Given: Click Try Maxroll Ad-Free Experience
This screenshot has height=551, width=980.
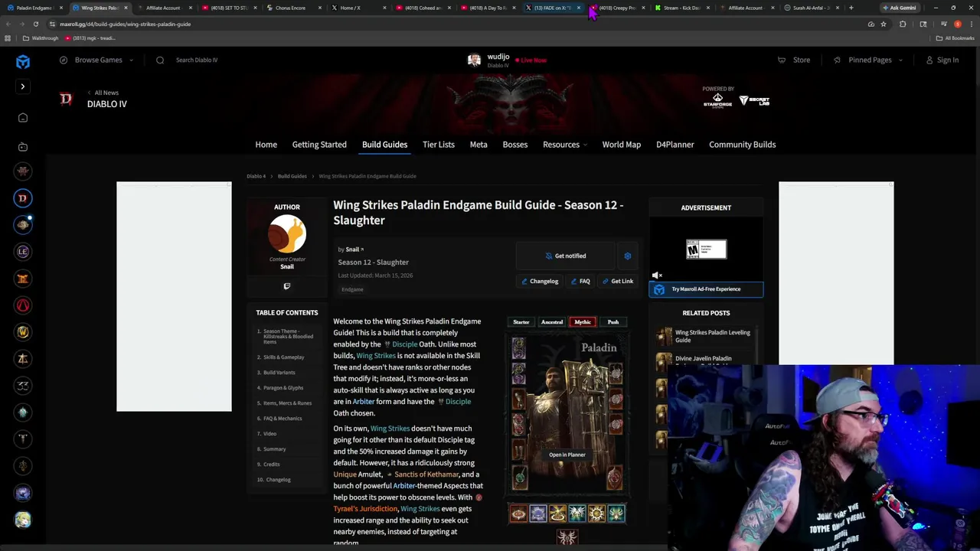Looking at the screenshot, I should pyautogui.click(x=706, y=289).
